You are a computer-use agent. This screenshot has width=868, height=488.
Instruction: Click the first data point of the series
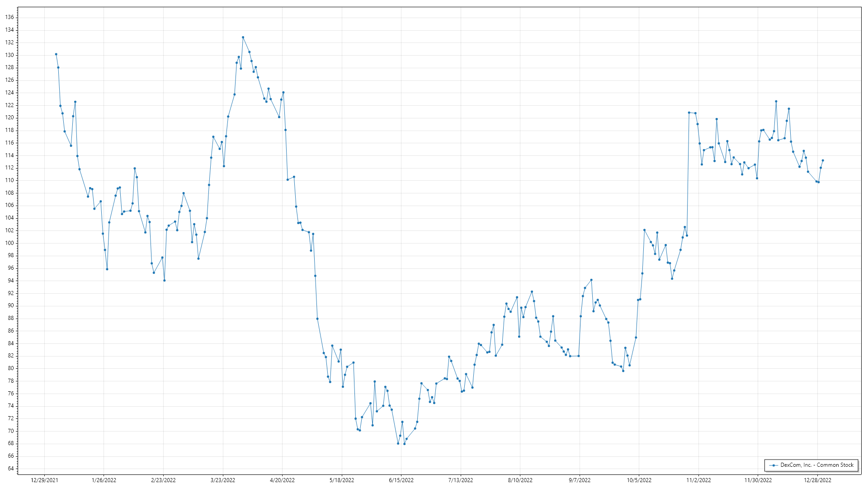pos(56,54)
